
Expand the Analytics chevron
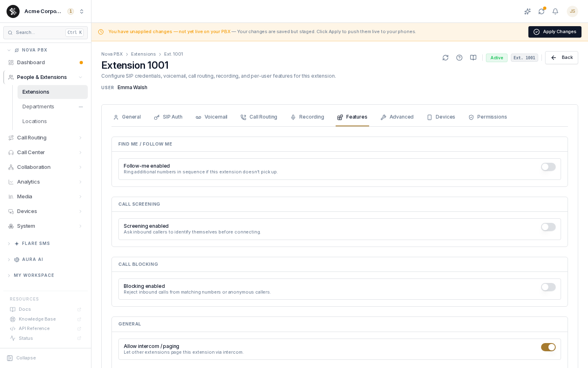coord(80,182)
